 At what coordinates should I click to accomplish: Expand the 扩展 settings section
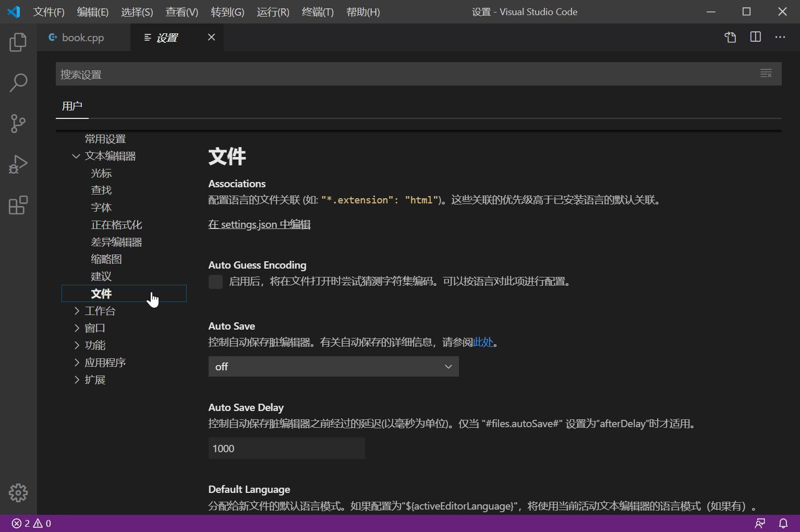click(x=77, y=380)
